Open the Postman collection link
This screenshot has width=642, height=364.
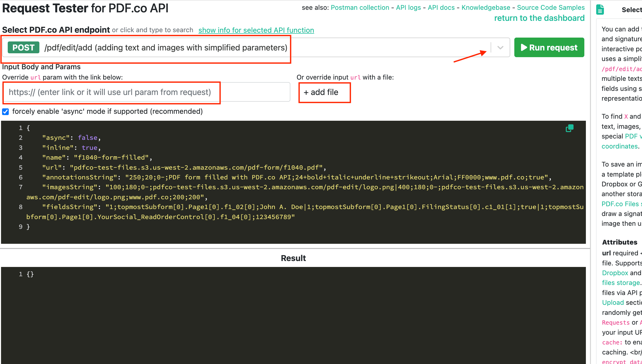360,8
